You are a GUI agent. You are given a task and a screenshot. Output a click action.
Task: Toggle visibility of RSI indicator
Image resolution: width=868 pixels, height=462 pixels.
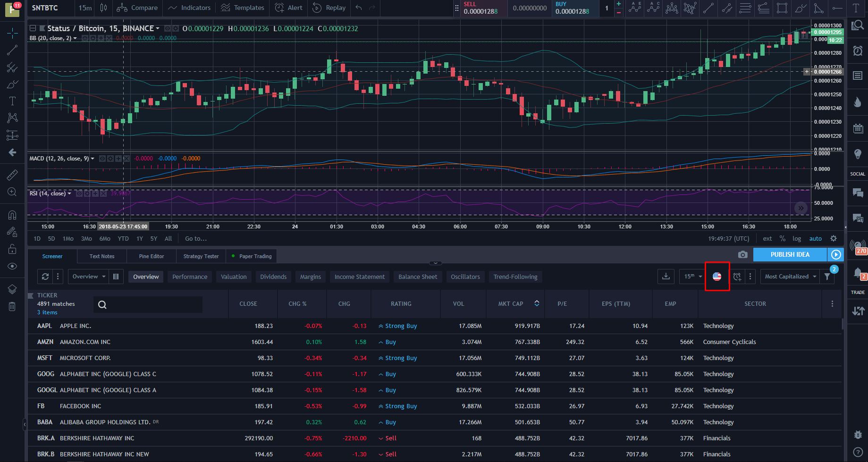(79, 193)
